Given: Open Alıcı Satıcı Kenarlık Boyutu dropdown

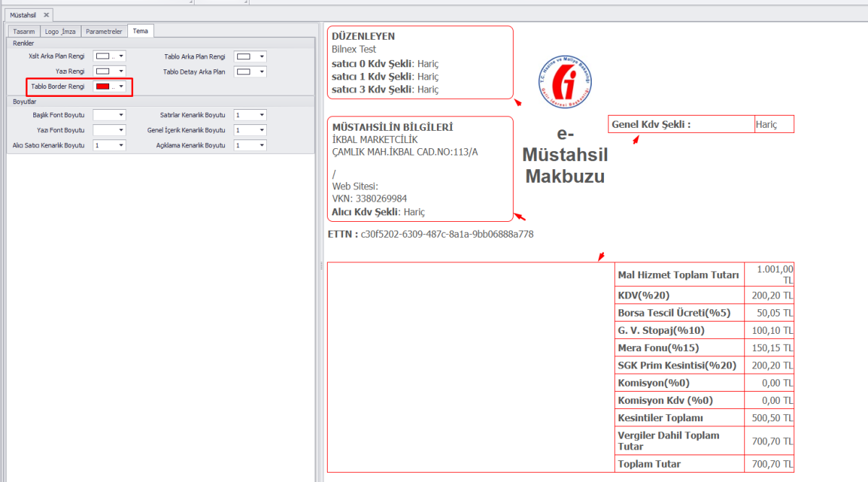Looking at the screenshot, I should (121, 145).
